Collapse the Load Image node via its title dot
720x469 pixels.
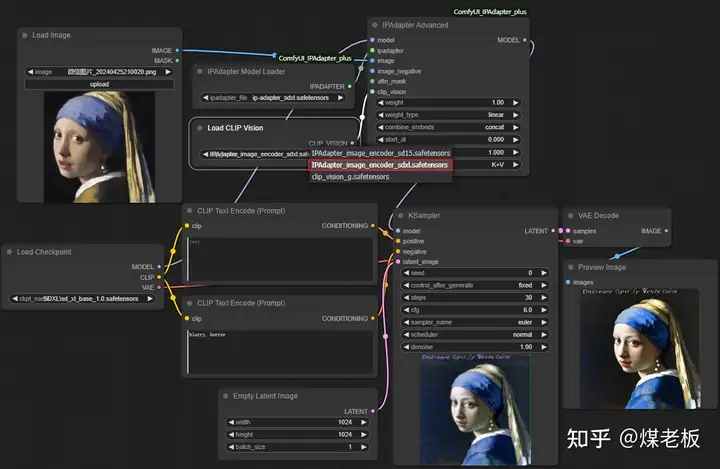(x=25, y=35)
